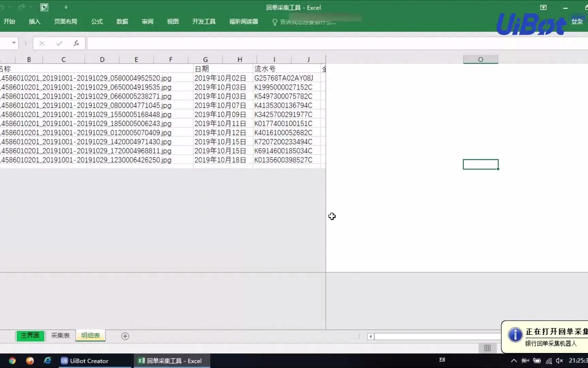Click the 日期 header cell
588x368 pixels.
click(223, 69)
